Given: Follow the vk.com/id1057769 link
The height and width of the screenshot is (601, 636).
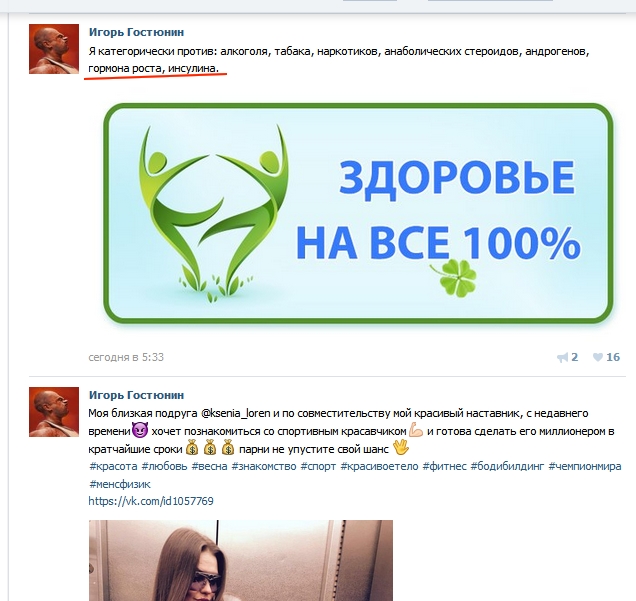Looking at the screenshot, I should point(151,501).
